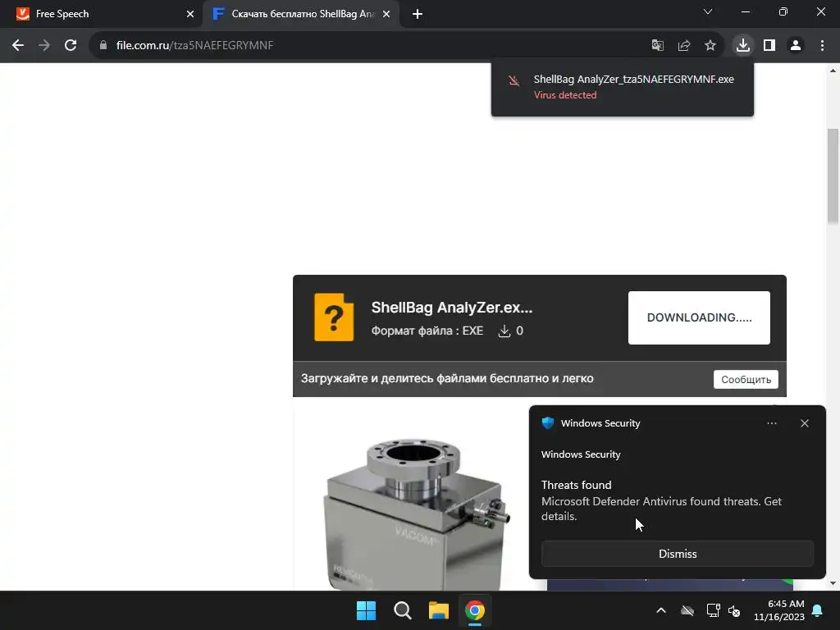Click the scrollbar up arrow
The width and height of the screenshot is (840, 630).
[x=833, y=71]
